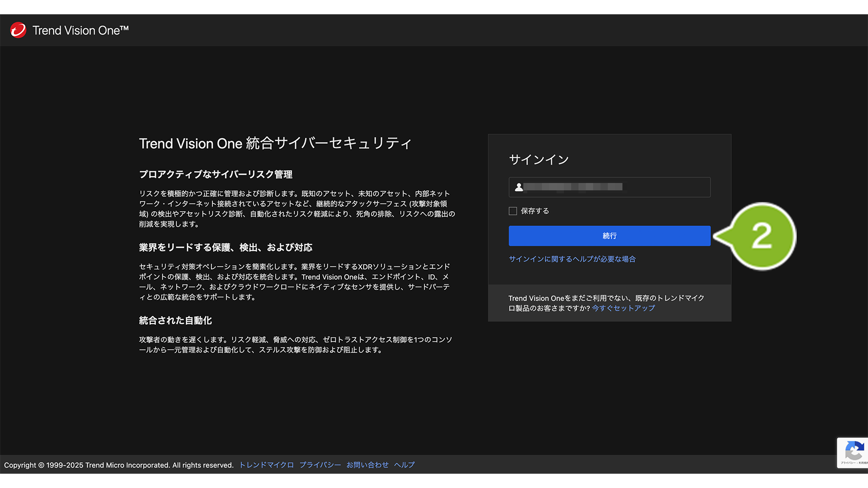
Task: Click the reCAPTCHA badge プライバシー link
Action: point(847,463)
